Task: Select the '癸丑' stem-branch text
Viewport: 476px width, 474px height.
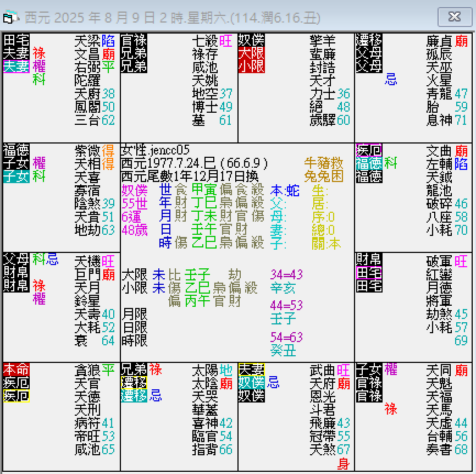Action: pos(283,351)
